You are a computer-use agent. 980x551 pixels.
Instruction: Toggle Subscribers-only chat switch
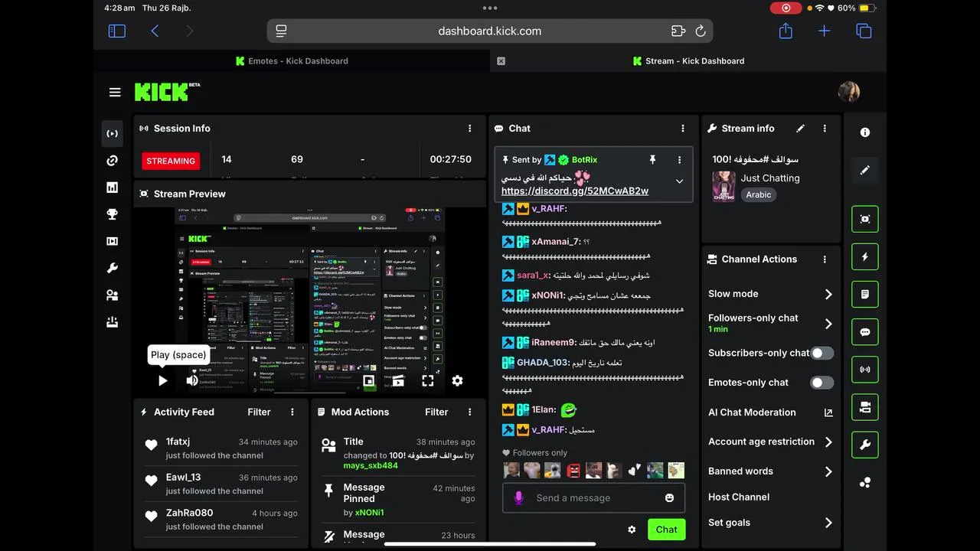pyautogui.click(x=822, y=353)
